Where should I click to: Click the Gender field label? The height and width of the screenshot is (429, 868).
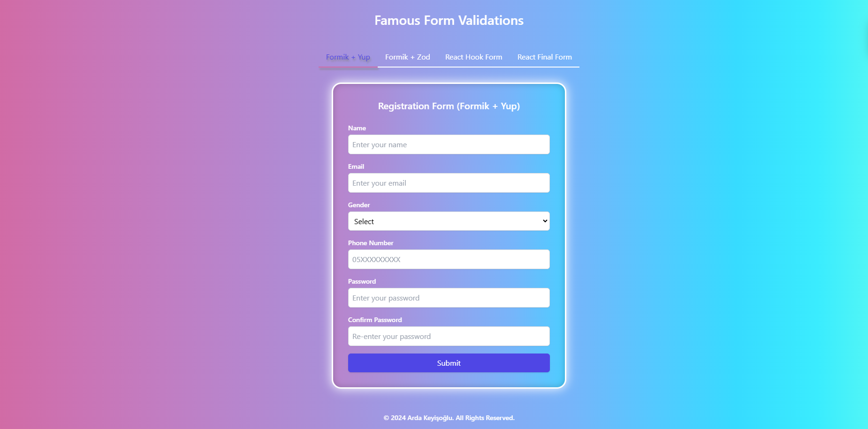pos(359,205)
